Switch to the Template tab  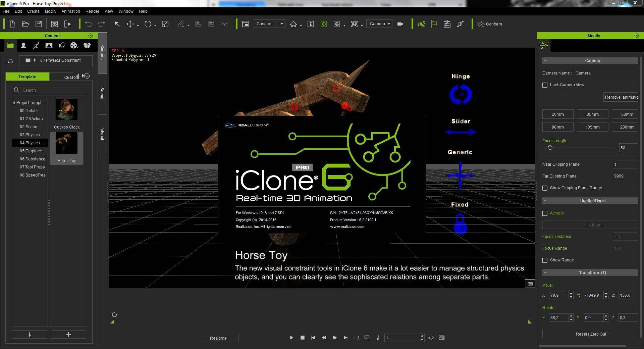pyautogui.click(x=28, y=77)
